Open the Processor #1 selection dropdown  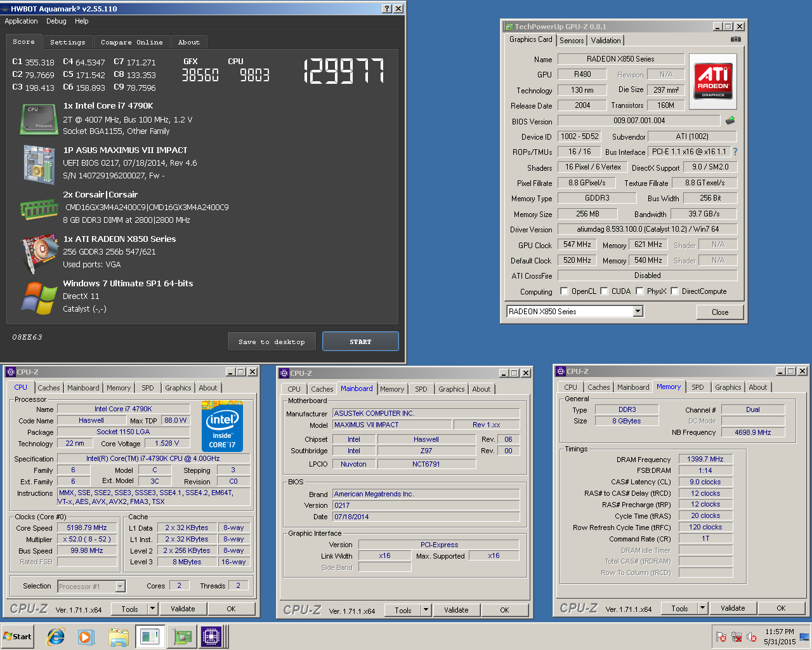coord(120,587)
